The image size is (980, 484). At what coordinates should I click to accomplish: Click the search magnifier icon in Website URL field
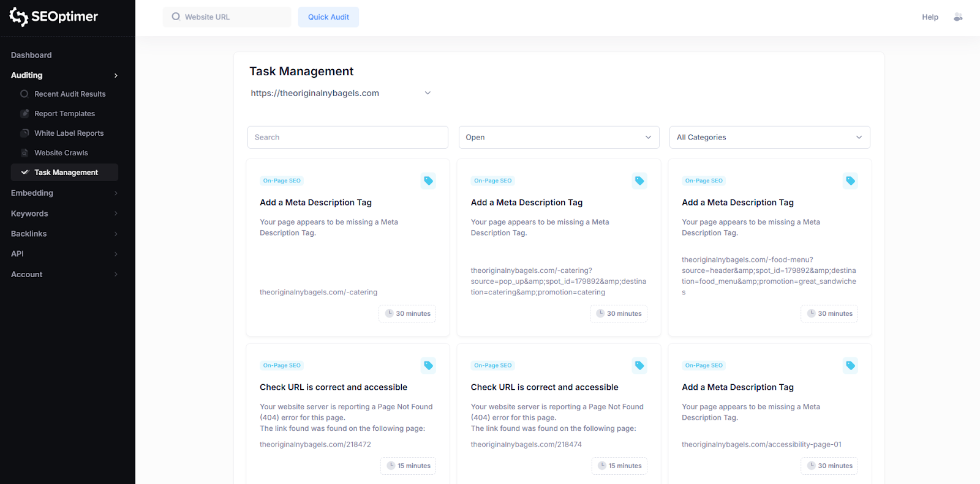[176, 17]
